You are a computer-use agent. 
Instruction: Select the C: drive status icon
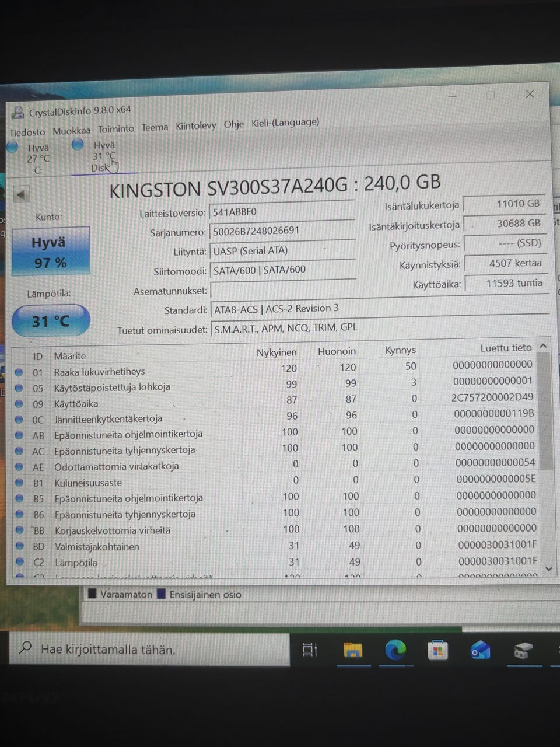[x=12, y=147]
